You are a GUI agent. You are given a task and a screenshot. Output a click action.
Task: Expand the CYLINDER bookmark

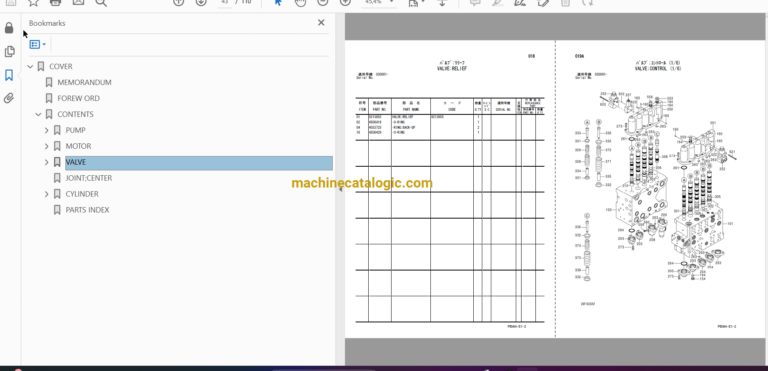[47, 194]
